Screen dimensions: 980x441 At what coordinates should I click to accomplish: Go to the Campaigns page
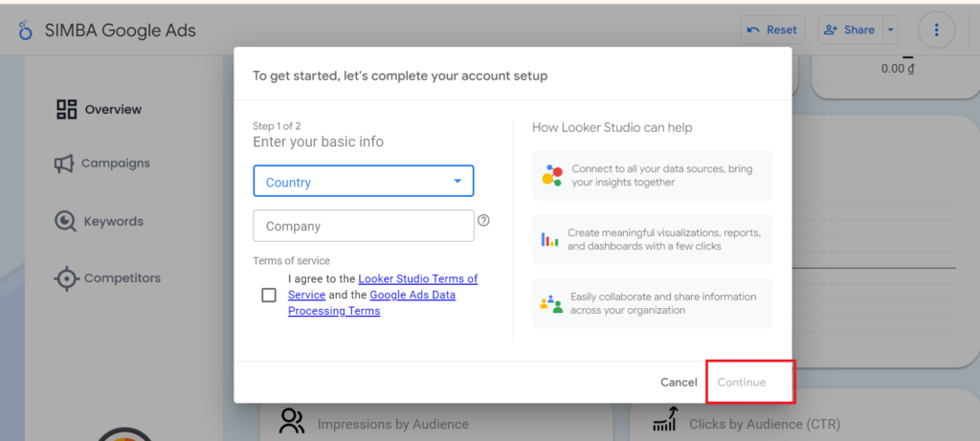115,164
